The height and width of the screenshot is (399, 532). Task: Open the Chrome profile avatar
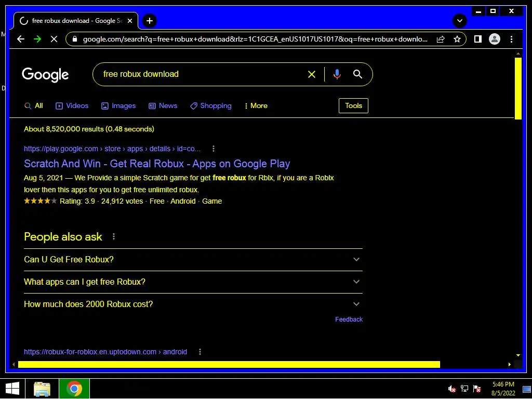495,39
